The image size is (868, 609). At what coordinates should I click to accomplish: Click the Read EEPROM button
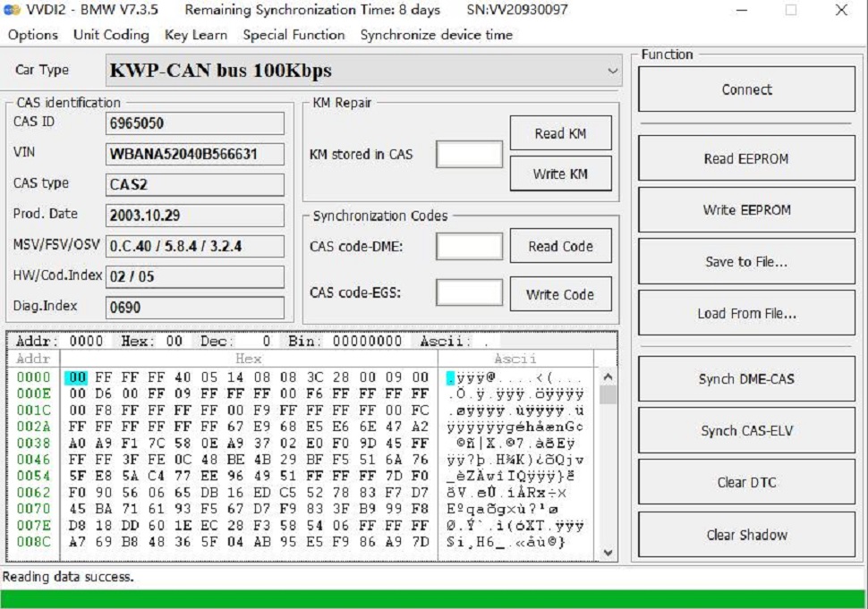[x=745, y=158]
